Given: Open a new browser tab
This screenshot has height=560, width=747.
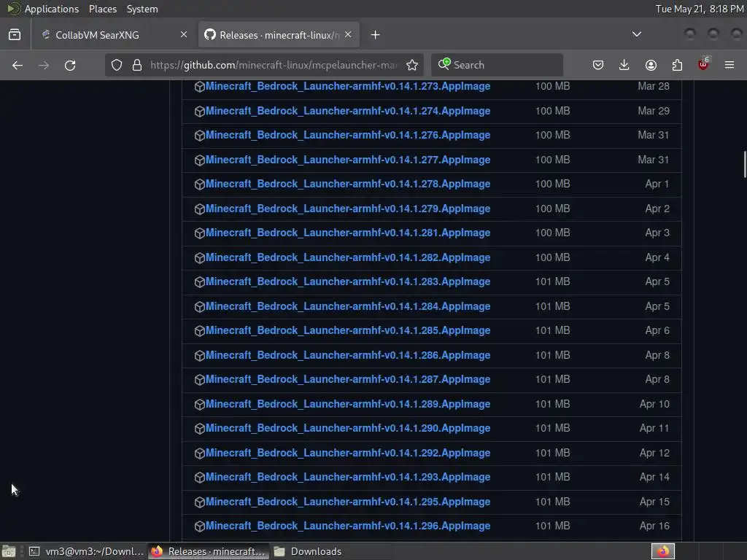Looking at the screenshot, I should click(376, 35).
